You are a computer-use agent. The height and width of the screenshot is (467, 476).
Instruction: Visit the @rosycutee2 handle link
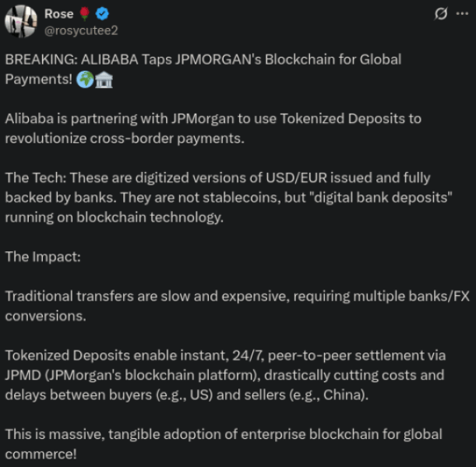point(83,30)
